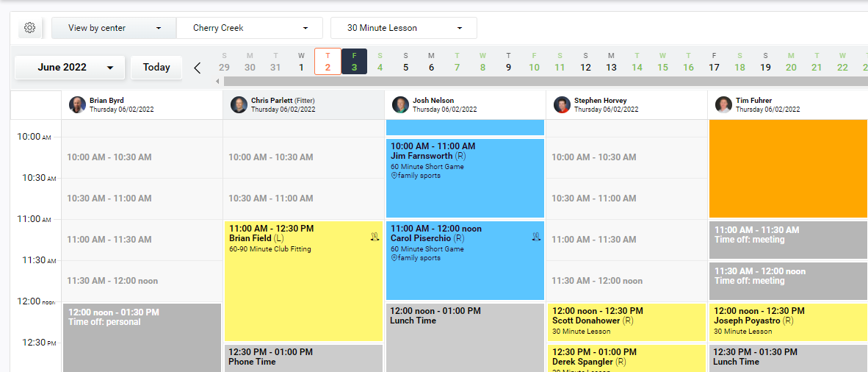
Task: Click Josh Nelson's profile photo
Action: [401, 105]
